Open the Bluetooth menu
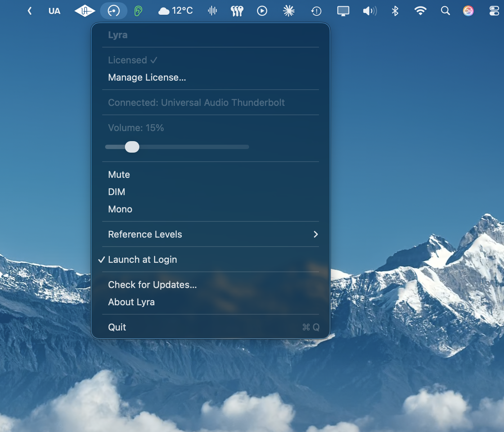 coord(395,11)
